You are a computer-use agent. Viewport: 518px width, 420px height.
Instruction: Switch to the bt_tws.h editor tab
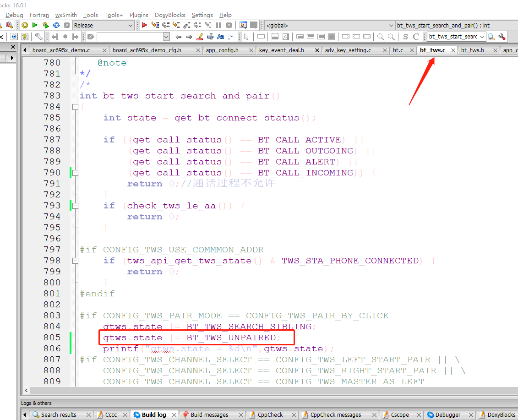(472, 50)
